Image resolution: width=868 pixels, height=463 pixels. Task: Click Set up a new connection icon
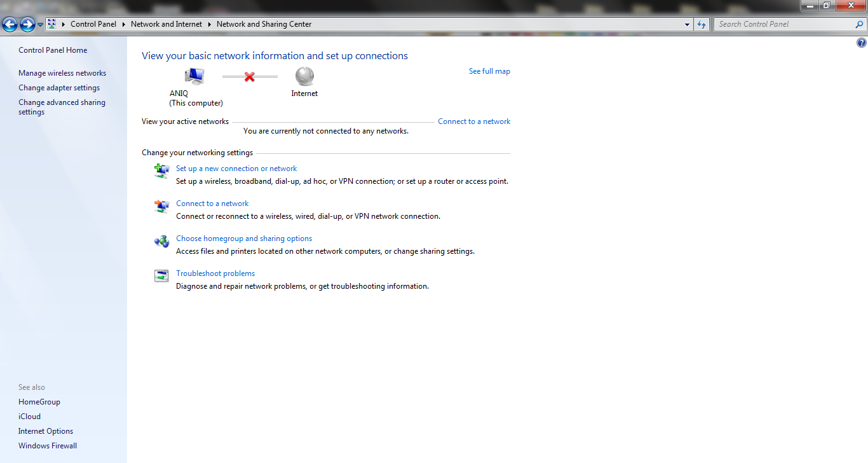click(x=162, y=170)
